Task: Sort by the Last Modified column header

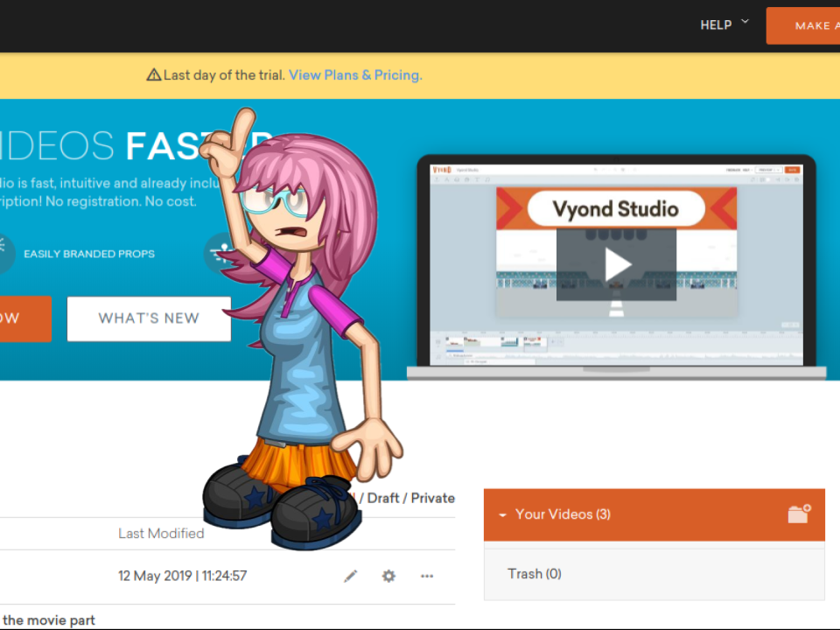Action: pos(161,533)
